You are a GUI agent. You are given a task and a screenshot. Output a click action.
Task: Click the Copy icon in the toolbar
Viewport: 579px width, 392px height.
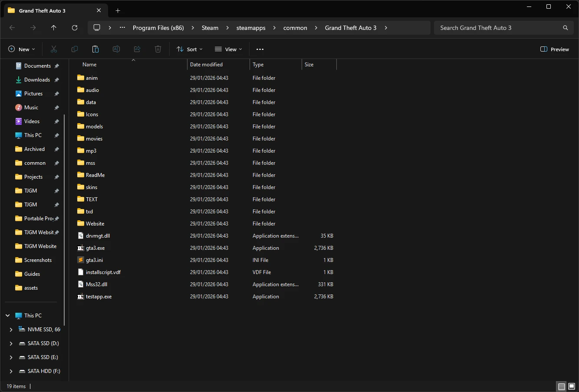point(74,49)
